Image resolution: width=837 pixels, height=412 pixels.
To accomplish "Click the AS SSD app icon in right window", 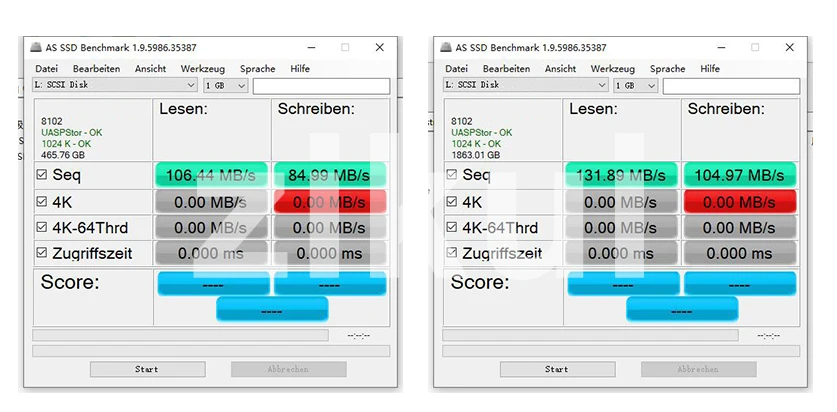I will coord(446,47).
